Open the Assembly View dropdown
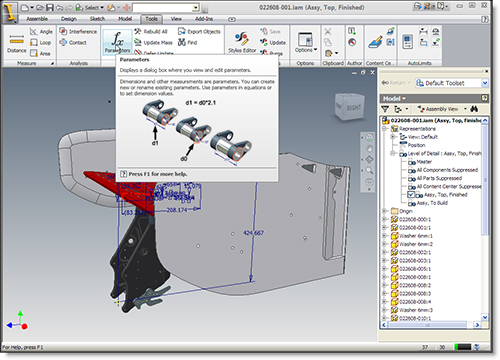This screenshot has height=360, width=500. click(465, 109)
